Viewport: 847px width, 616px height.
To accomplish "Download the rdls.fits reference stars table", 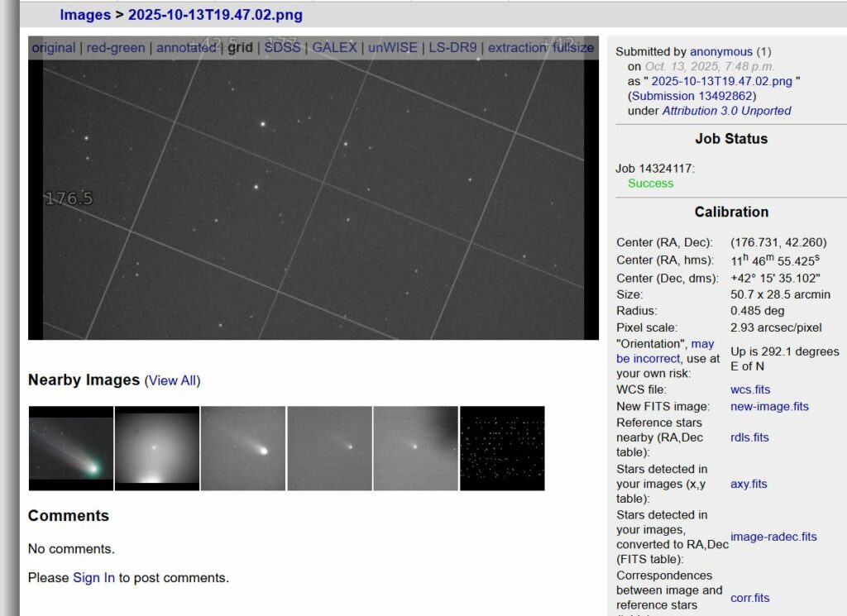I will pyautogui.click(x=749, y=437).
